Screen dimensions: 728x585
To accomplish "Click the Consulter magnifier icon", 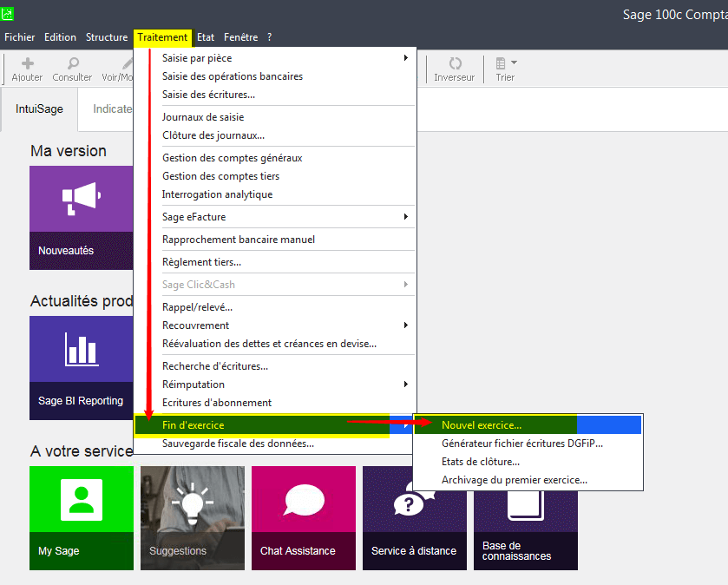I will coord(72,64).
